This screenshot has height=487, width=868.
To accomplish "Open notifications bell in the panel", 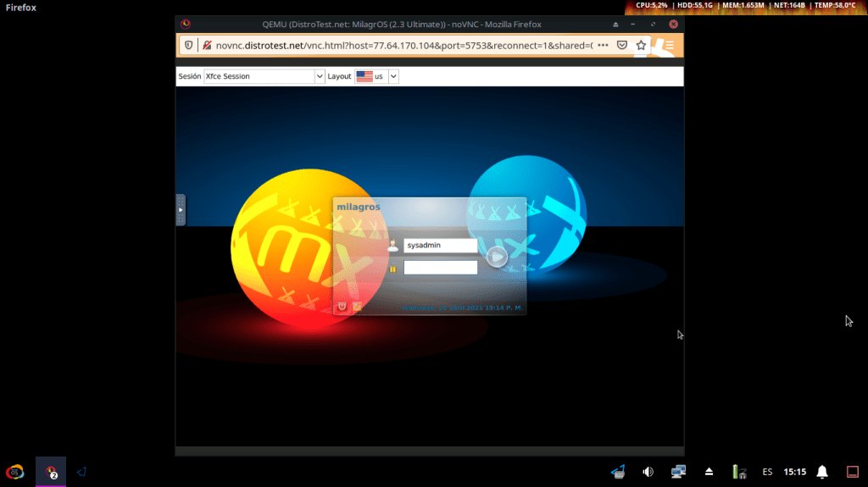I will coord(821,472).
